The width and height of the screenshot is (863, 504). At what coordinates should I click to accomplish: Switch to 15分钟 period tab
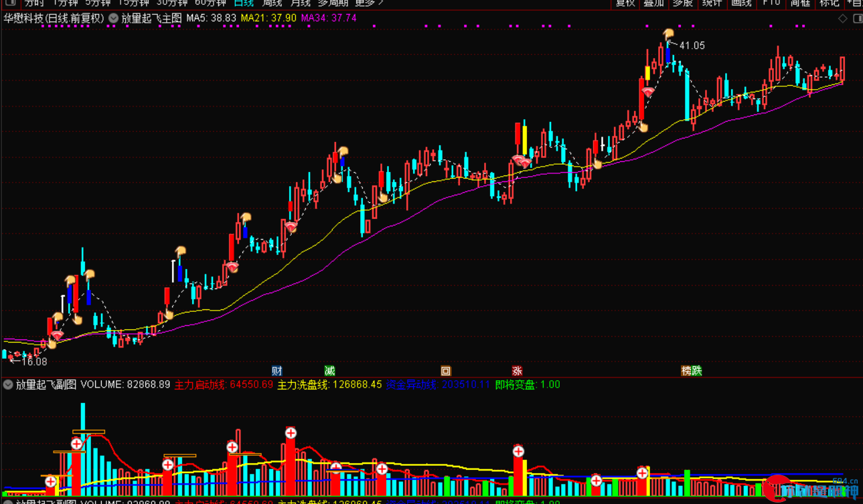coord(134,3)
